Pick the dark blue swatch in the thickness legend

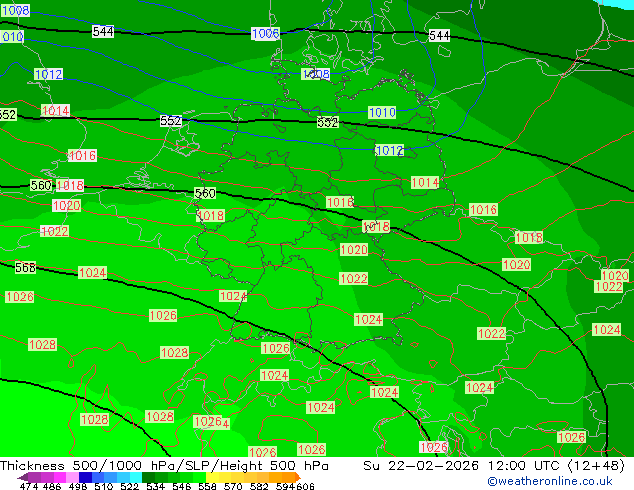pos(85,477)
